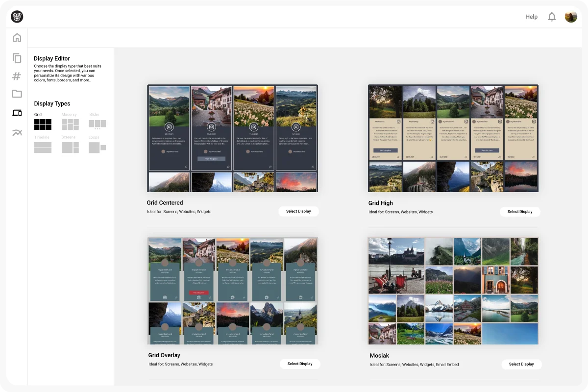Choose the Screens display type

pyautogui.click(x=70, y=147)
